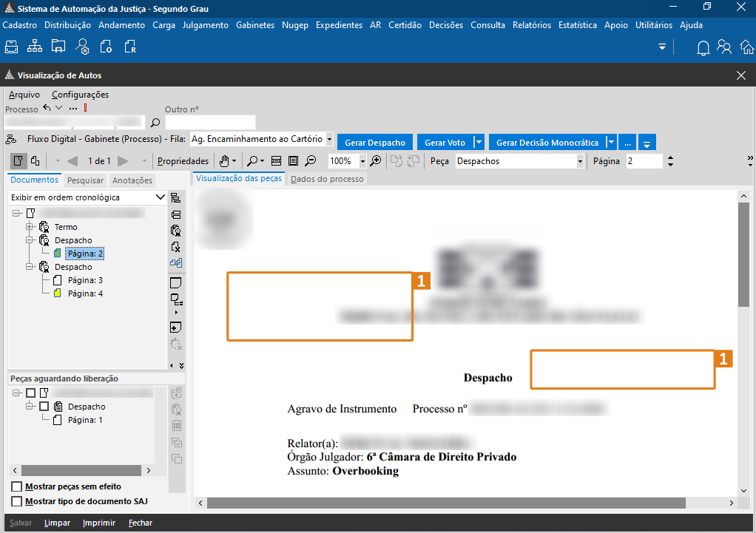756x533 pixels.
Task: Click red exclamation mark near Processo
Action: pos(85,108)
